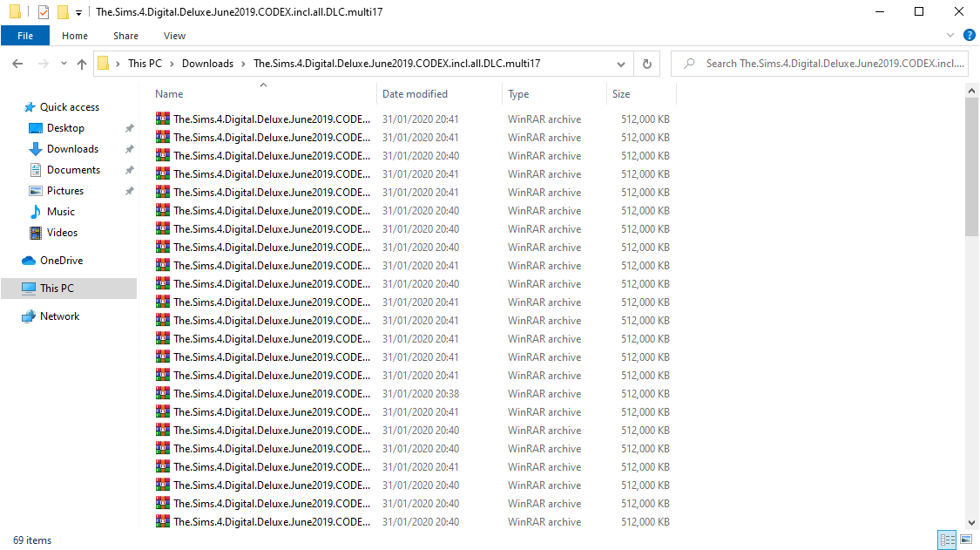Image resolution: width=980 pixels, height=550 pixels.
Task: Switch to the Share ribbon tab
Action: (x=125, y=36)
